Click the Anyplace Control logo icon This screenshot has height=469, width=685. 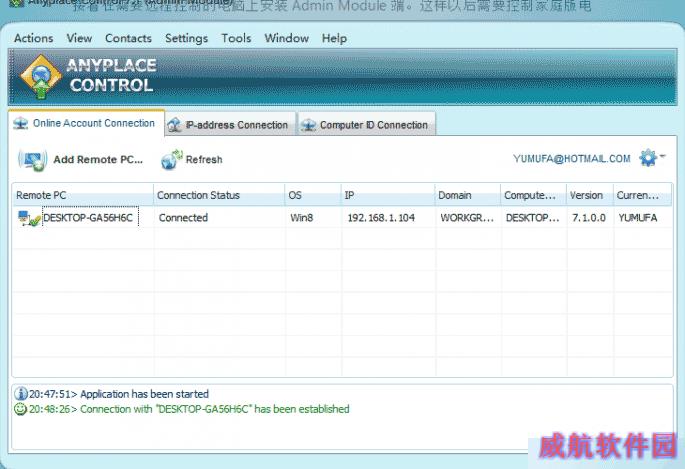click(41, 76)
